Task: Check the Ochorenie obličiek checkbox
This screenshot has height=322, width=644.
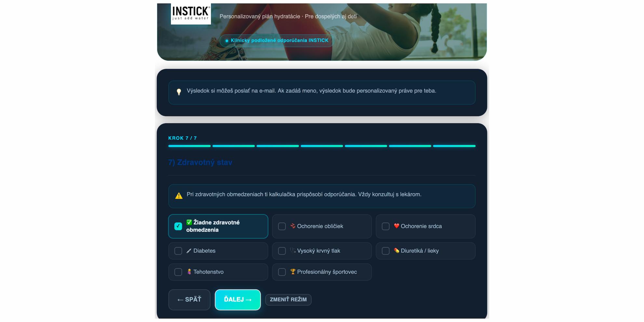Action: 282,226
